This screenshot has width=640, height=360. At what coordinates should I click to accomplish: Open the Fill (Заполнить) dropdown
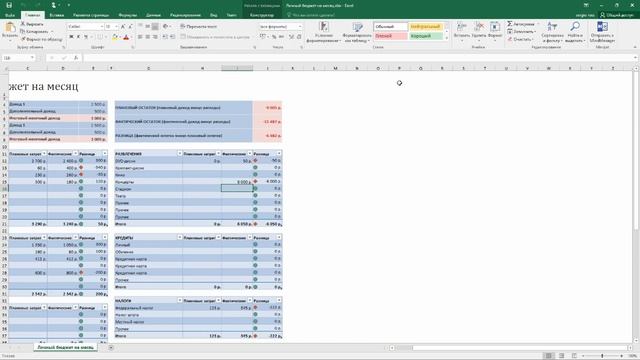[522, 31]
